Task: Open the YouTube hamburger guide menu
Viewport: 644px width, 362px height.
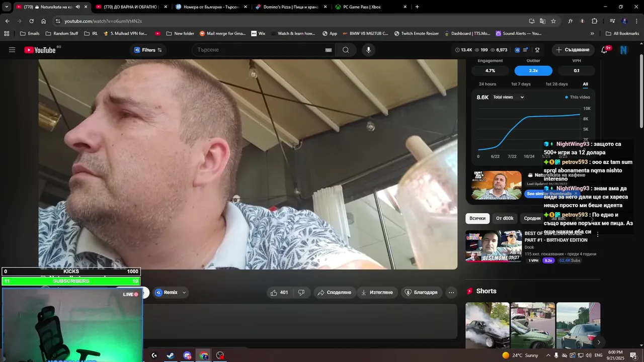Action: pos(12,50)
